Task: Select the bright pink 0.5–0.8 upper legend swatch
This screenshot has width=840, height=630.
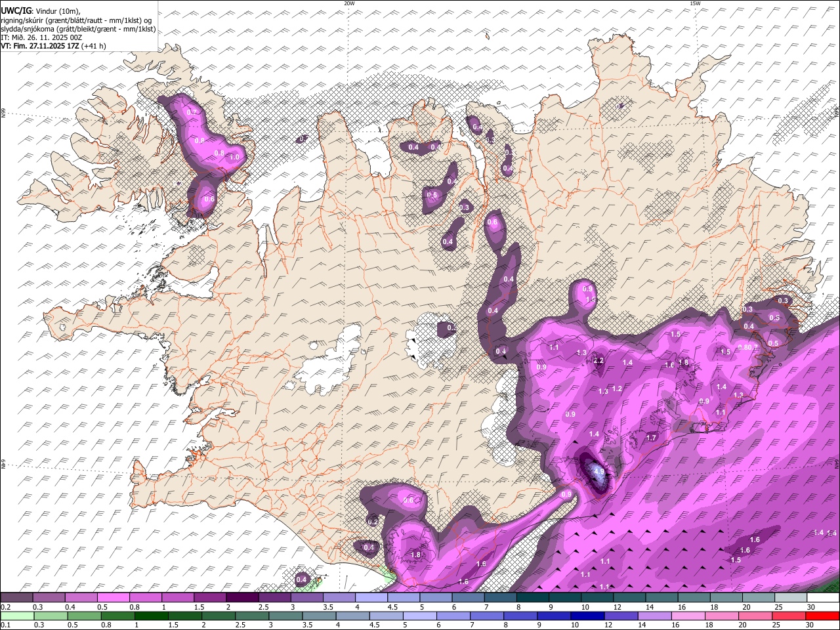Action: pyautogui.click(x=113, y=598)
